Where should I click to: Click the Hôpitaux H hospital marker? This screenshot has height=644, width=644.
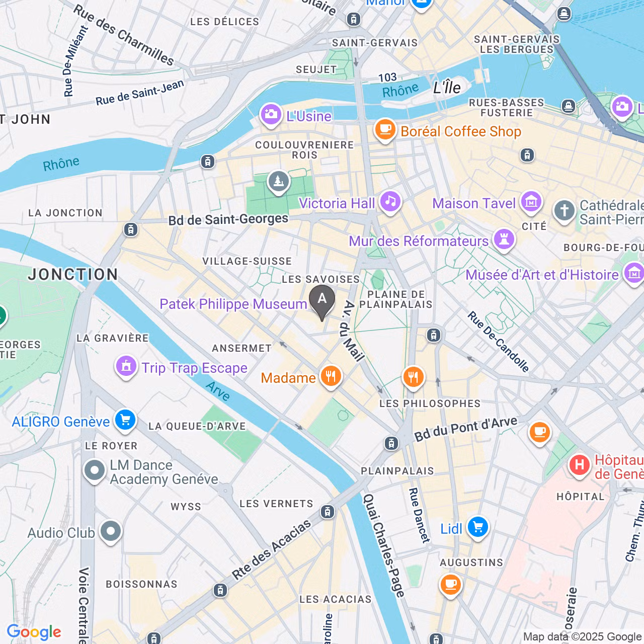[x=579, y=465]
